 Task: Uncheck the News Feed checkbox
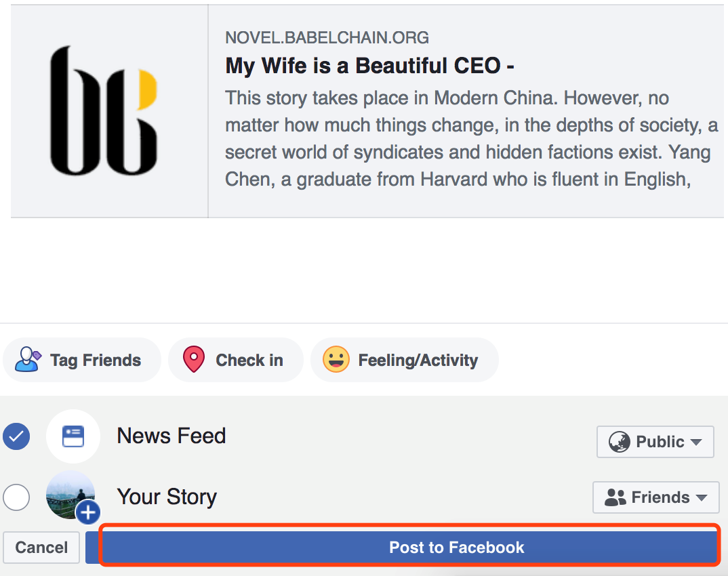click(x=16, y=436)
